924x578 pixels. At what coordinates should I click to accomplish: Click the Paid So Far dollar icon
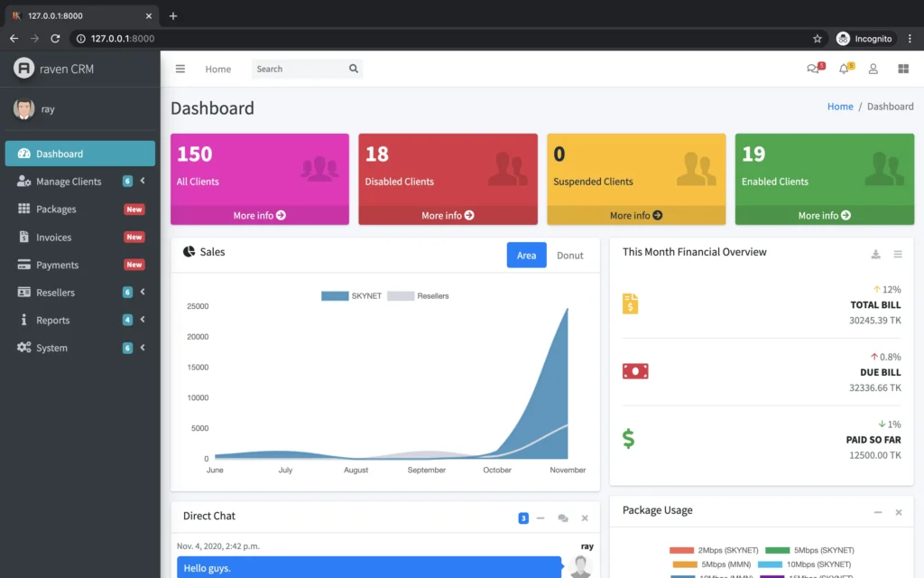[x=629, y=438]
